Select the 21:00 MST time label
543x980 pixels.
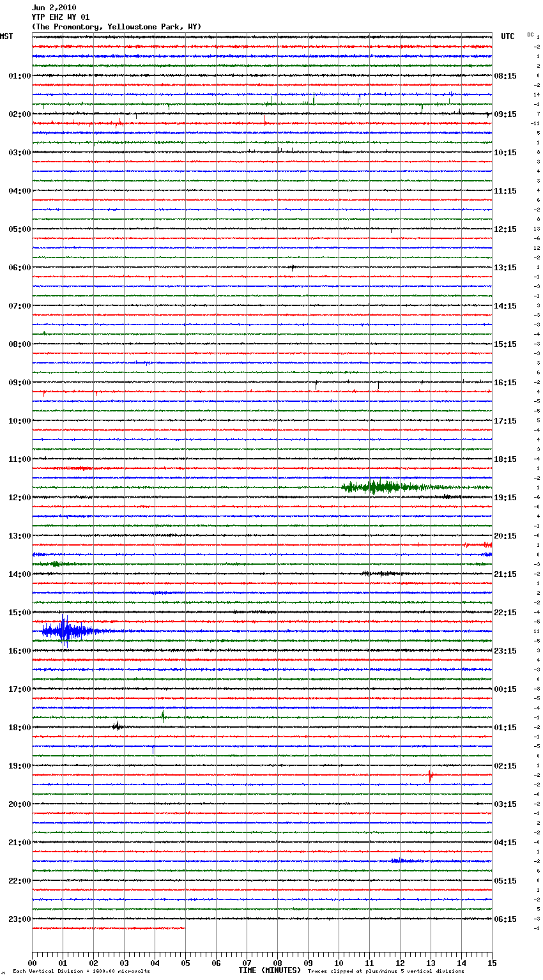click(20, 843)
